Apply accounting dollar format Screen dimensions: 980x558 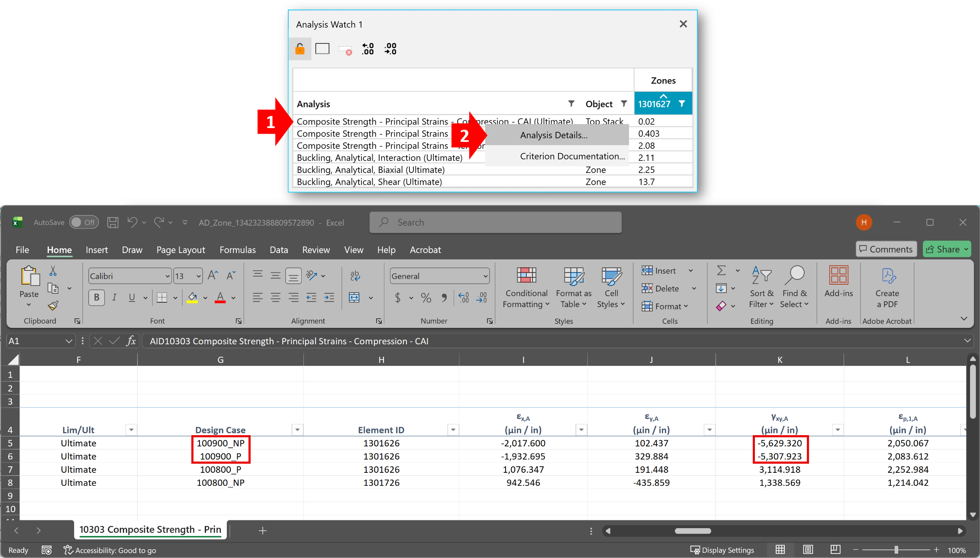tap(397, 298)
